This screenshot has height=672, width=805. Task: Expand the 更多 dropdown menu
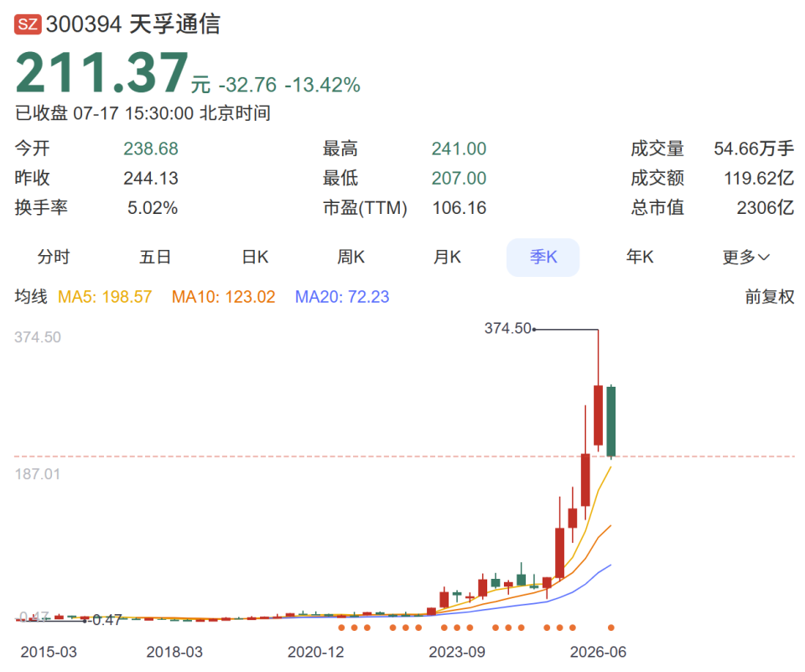746,257
